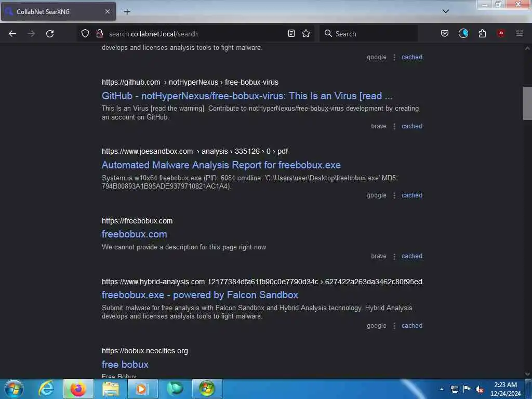
Task: Launch Internet Explorer from taskbar
Action: click(46, 389)
